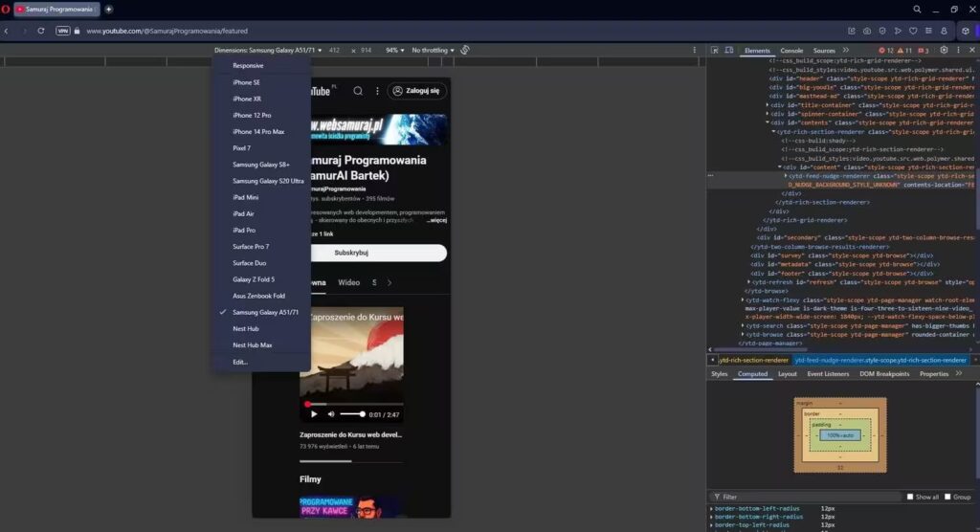Choose iPhone SE device

246,82
